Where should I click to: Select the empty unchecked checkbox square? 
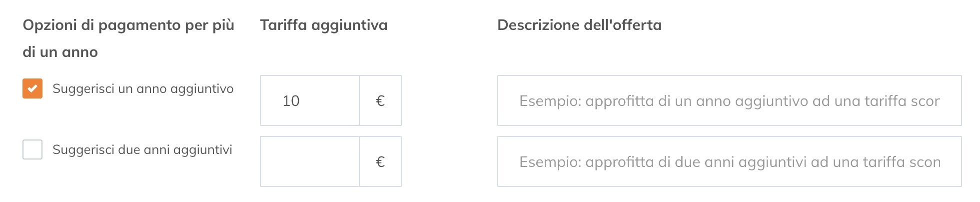click(x=32, y=149)
